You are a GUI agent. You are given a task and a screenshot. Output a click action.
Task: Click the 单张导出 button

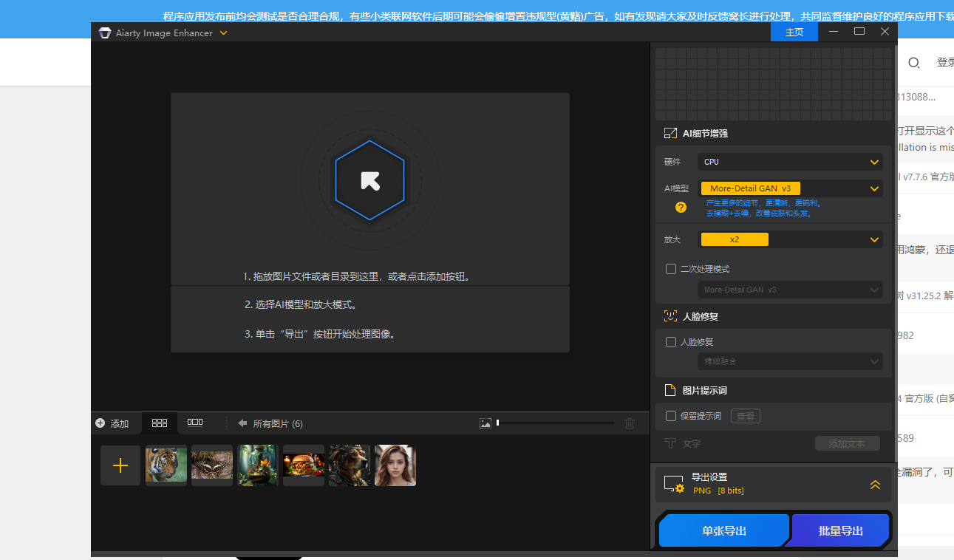(724, 530)
